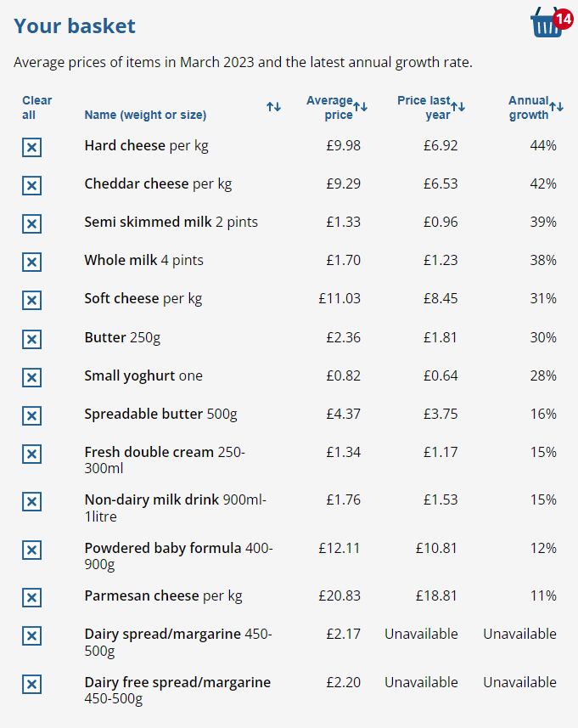578x728 pixels.
Task: Remove Fresh double cream row
Action: point(31,454)
